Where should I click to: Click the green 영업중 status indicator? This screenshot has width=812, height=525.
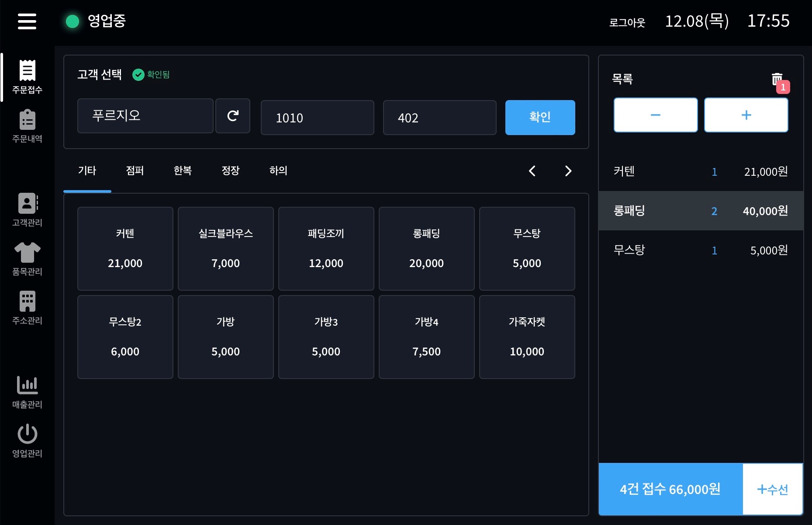click(73, 21)
